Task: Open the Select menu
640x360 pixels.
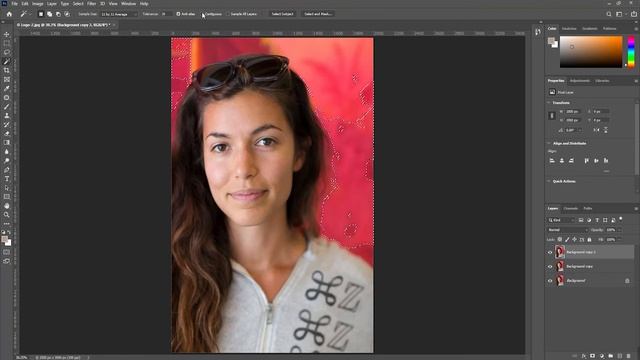Action: pos(78,4)
